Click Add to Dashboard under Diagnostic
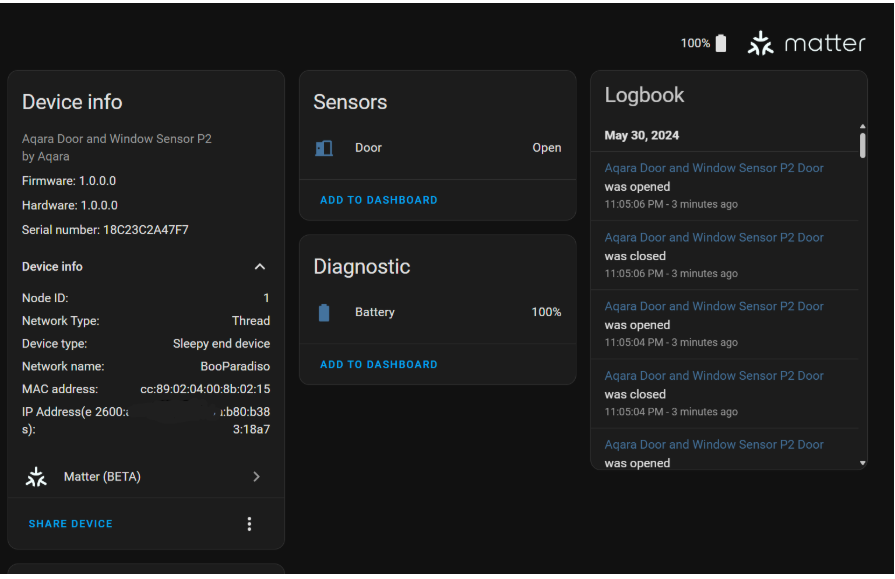895x579 pixels. click(x=379, y=365)
